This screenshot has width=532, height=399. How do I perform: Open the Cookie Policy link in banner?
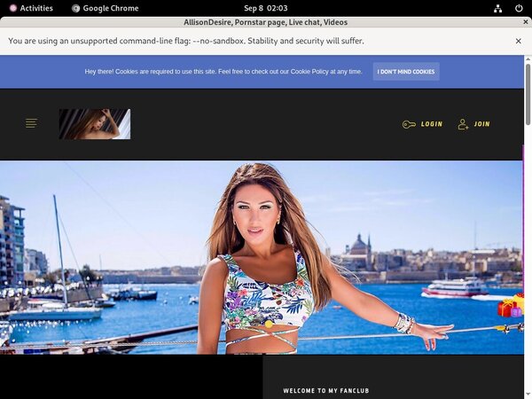(316, 72)
